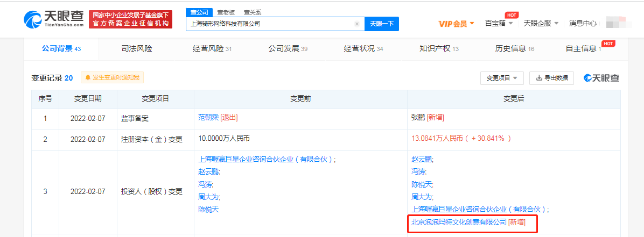Click the 13.0841万人民币 changed capital value
644x237 pixels.
(x=461, y=139)
